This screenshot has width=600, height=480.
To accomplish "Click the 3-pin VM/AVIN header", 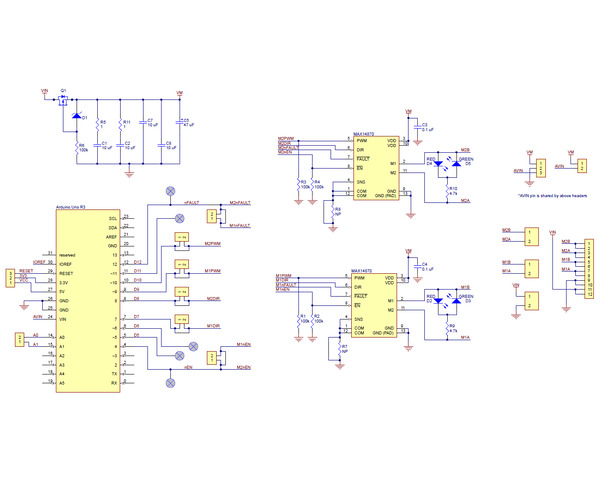I will tap(541, 168).
